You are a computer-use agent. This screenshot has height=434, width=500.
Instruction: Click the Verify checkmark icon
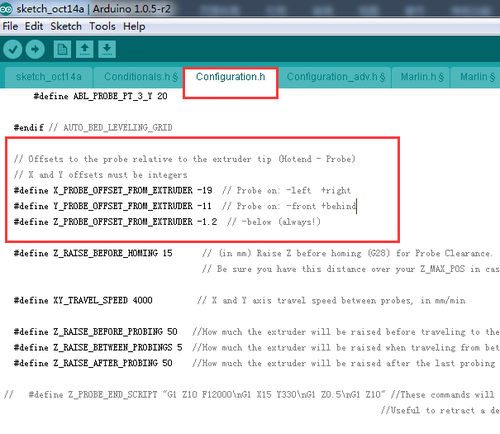coord(13,49)
